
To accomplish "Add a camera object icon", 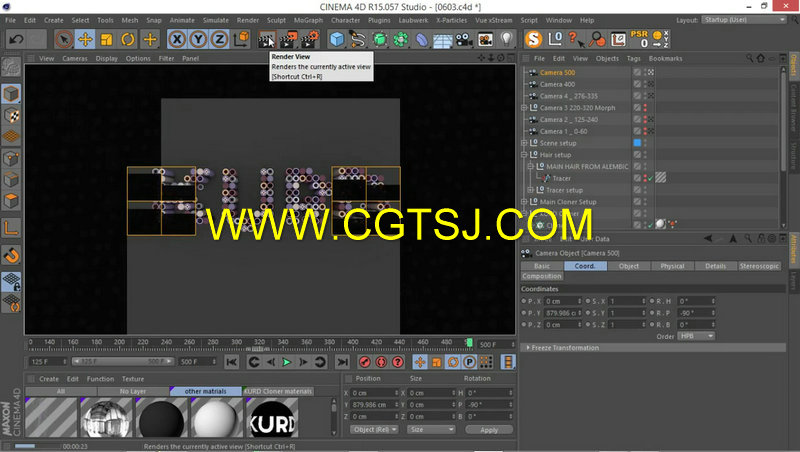I will click(x=464, y=39).
